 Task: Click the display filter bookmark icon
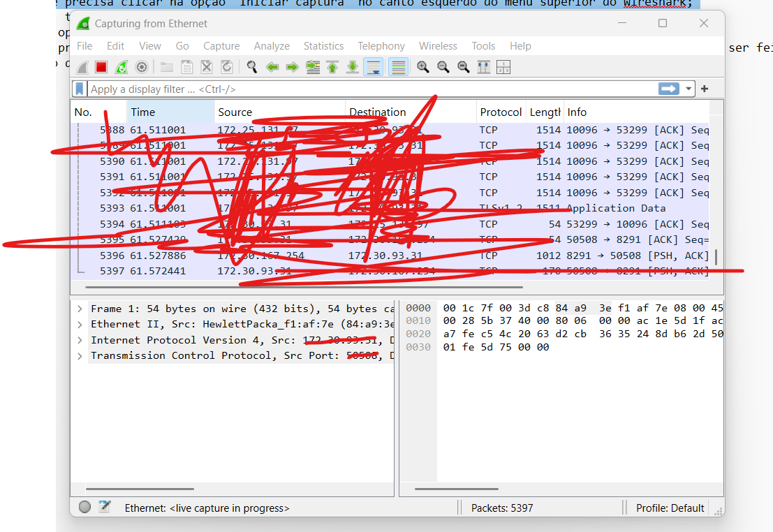(x=80, y=89)
